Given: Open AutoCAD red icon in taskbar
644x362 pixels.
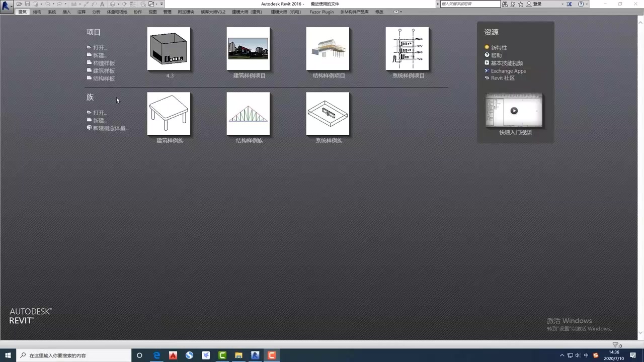Looking at the screenshot, I should pyautogui.click(x=173, y=355).
